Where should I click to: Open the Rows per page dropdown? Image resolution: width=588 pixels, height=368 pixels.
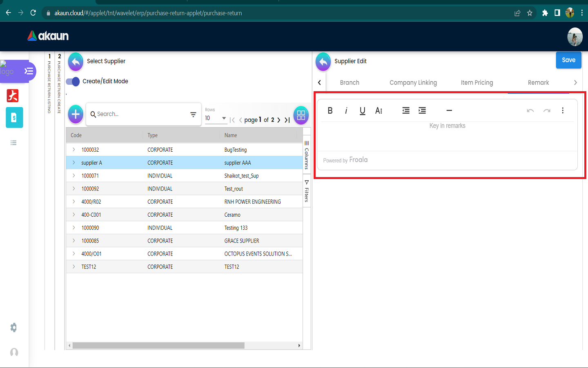[x=216, y=118]
